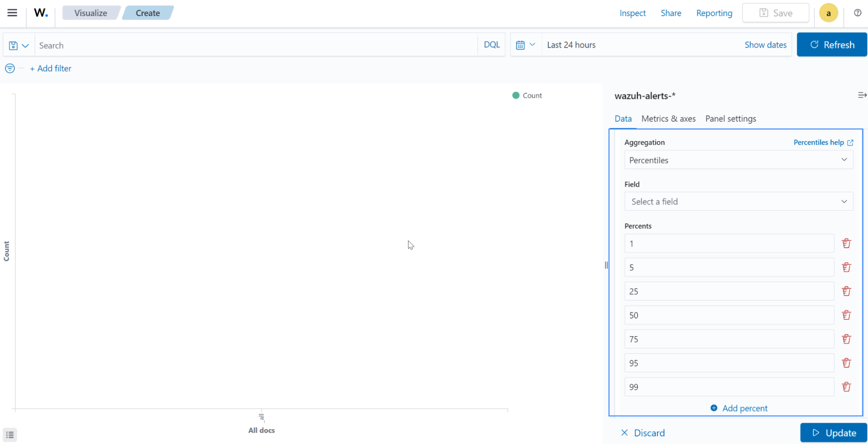Open the Panel settings tab
868x444 pixels.
[x=730, y=118]
